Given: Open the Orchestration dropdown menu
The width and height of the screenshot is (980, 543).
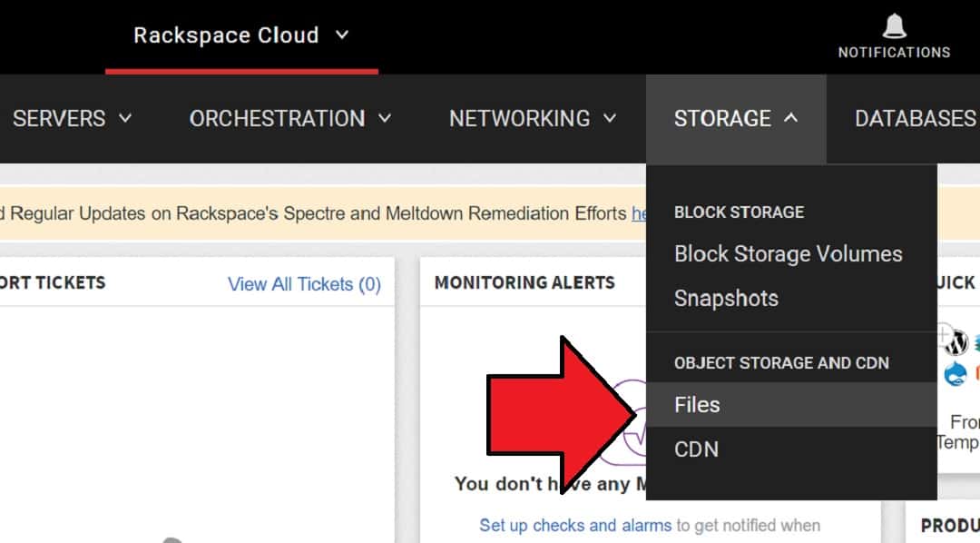Looking at the screenshot, I should pyautogui.click(x=290, y=118).
